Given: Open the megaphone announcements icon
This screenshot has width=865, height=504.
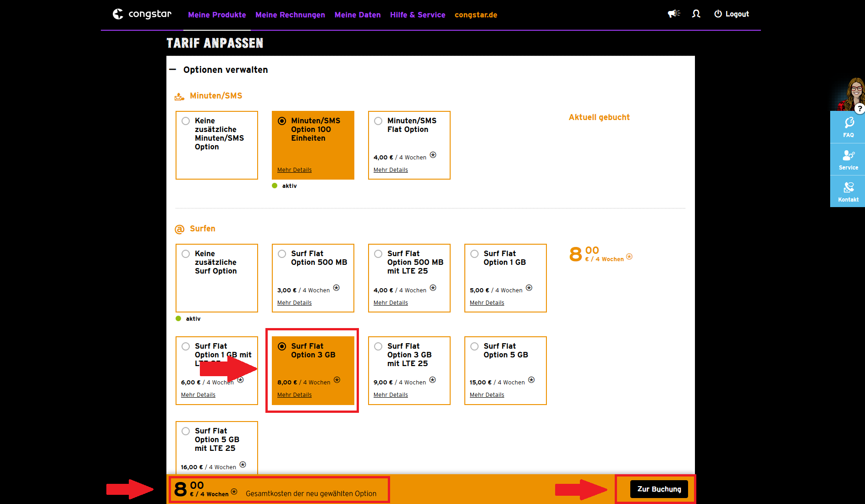Looking at the screenshot, I should click(x=673, y=14).
